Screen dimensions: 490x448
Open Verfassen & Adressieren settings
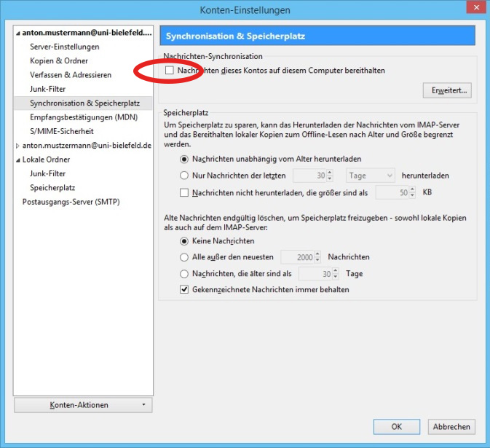point(71,75)
